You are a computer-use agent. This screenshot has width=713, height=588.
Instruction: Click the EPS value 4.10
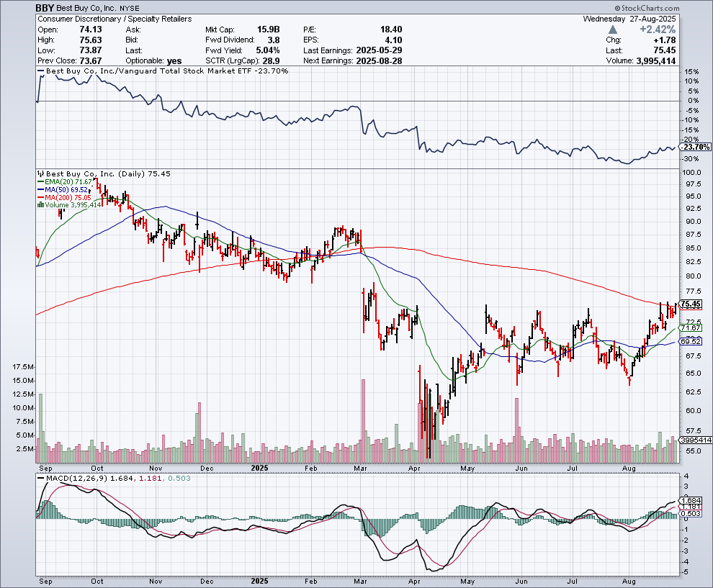[394, 40]
